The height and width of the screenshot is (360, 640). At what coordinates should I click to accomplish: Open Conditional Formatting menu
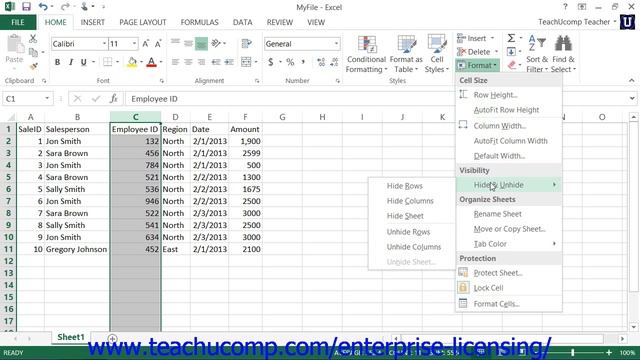pyautogui.click(x=366, y=54)
